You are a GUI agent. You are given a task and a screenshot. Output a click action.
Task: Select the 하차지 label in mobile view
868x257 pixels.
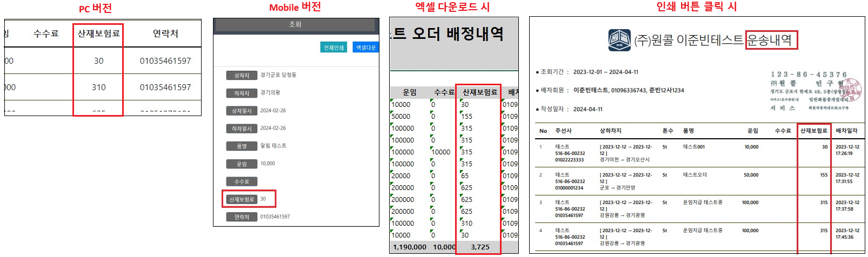coord(241,93)
